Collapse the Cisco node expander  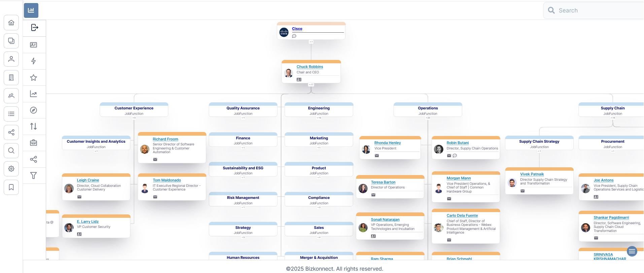coord(311,42)
